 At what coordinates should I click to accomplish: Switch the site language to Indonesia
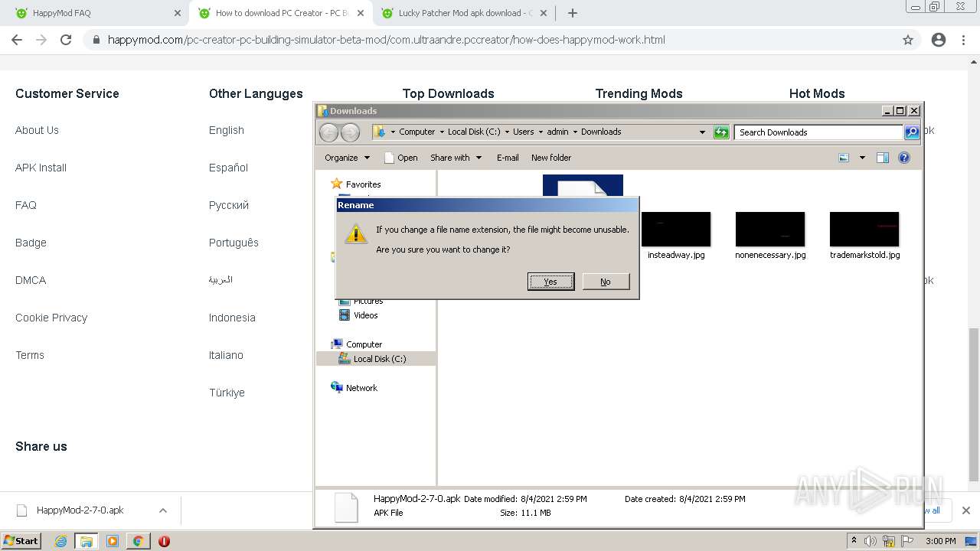pos(232,318)
